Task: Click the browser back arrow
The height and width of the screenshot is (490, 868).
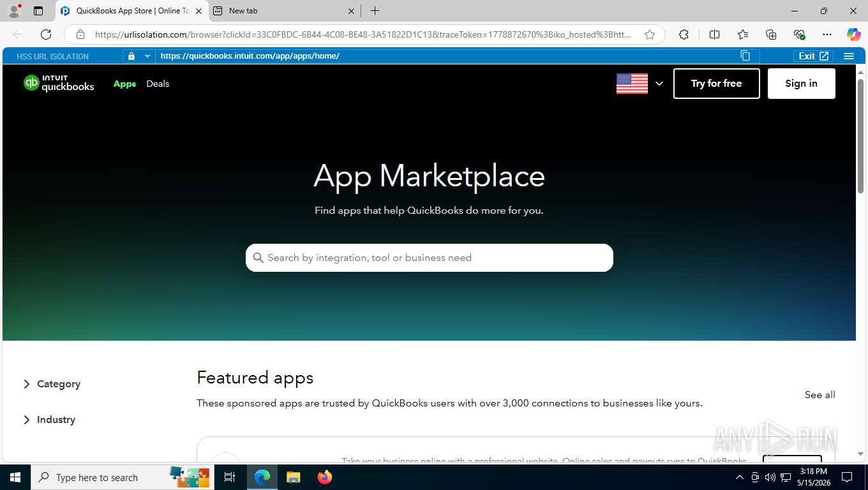Action: pos(18,34)
